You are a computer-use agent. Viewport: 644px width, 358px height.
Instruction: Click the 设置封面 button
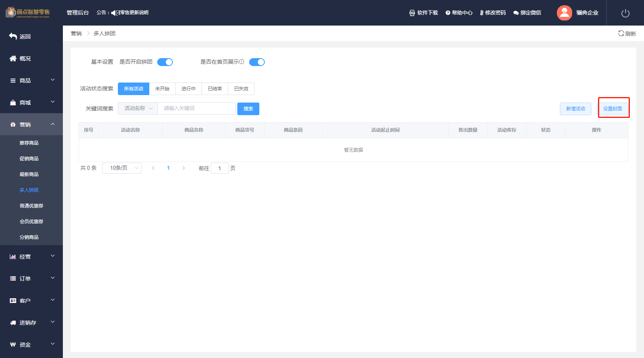[x=613, y=109]
